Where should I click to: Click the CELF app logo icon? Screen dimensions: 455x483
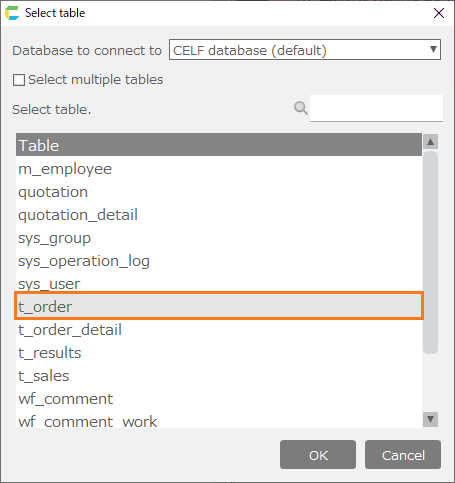coord(12,13)
